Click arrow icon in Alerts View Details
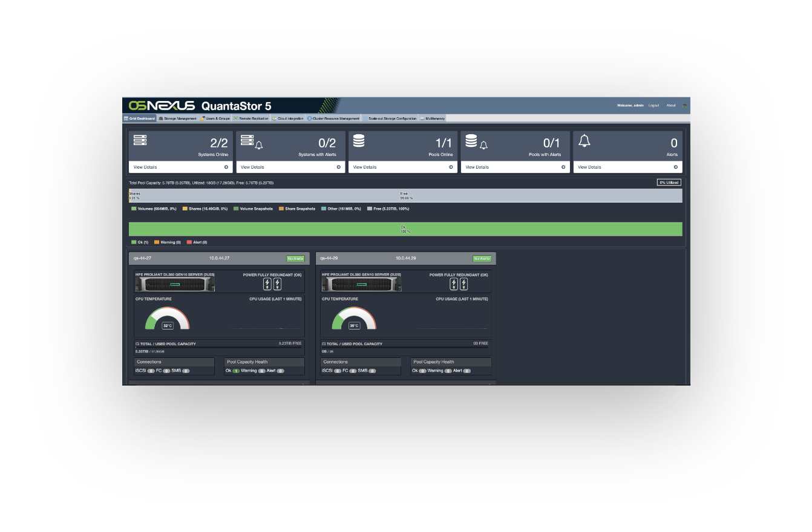Viewport: 812px width, 532px height. [676, 167]
